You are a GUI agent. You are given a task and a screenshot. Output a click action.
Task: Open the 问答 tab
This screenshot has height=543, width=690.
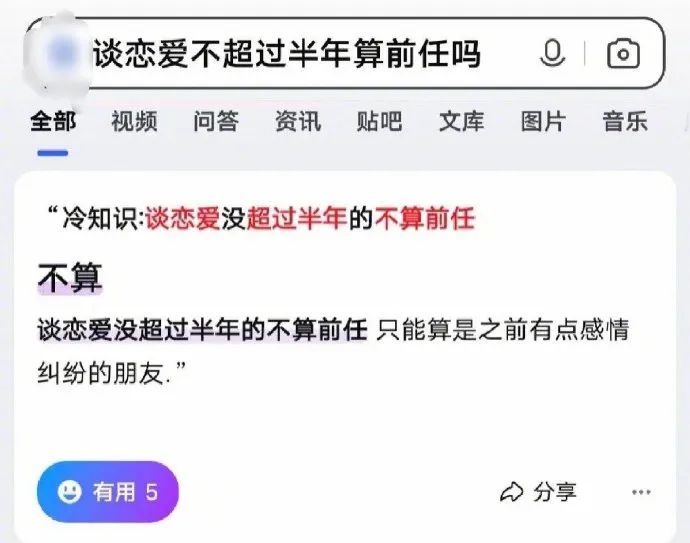tap(216, 121)
